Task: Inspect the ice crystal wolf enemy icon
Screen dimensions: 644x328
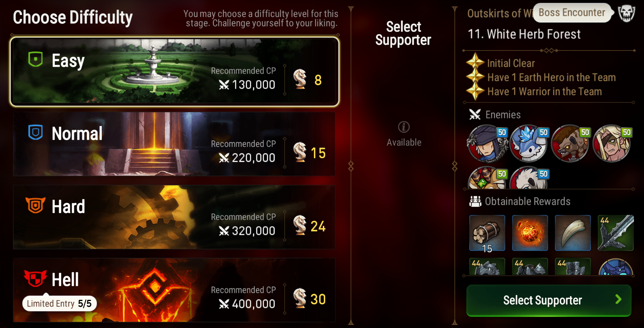Action: tap(529, 144)
